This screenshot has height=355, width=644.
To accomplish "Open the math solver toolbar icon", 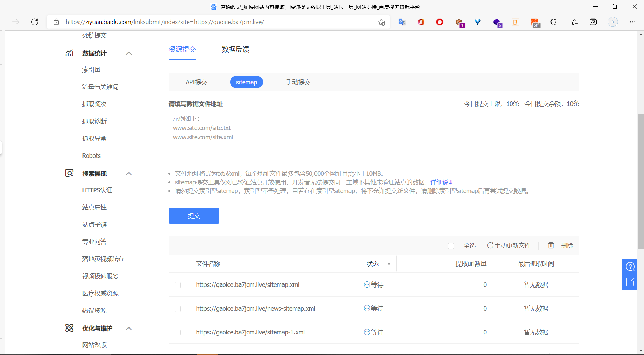I will point(593,22).
